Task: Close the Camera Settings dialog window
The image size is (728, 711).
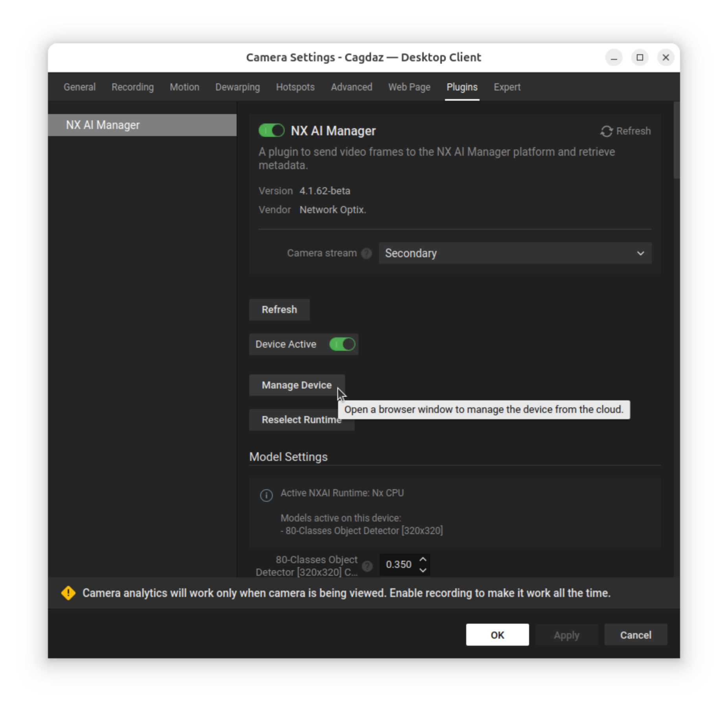Action: 665,58
